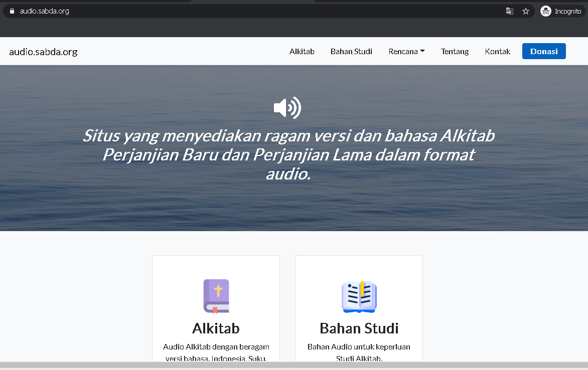Bookmark this page with star icon
The width and height of the screenshot is (588, 370).
tap(526, 11)
